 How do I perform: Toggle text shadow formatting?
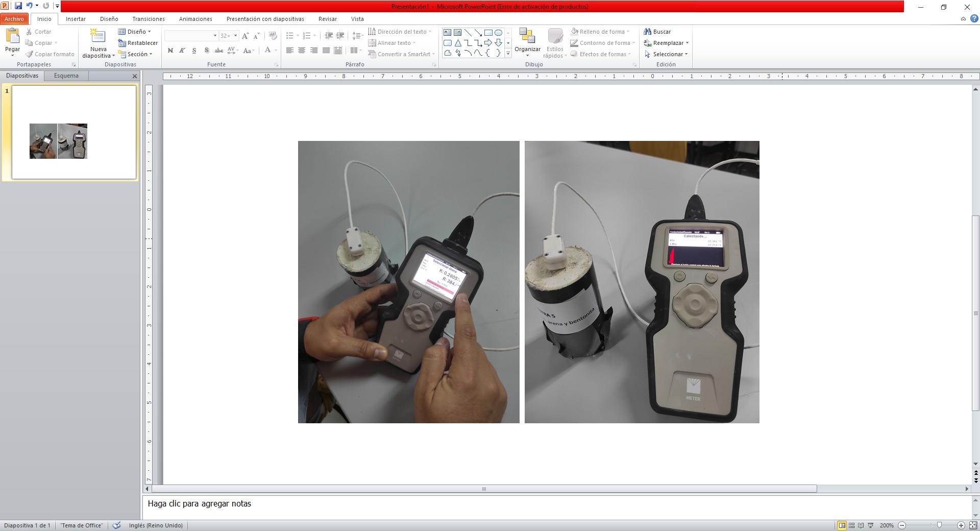[x=206, y=51]
